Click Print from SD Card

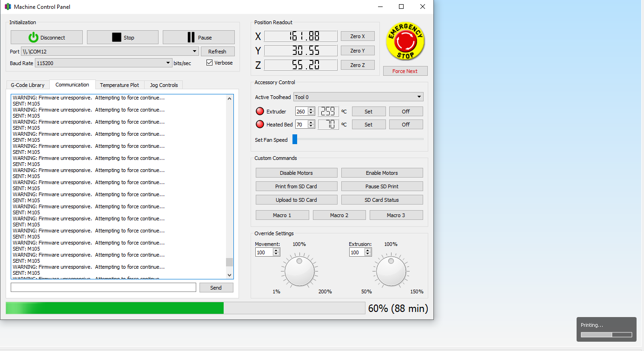point(296,186)
